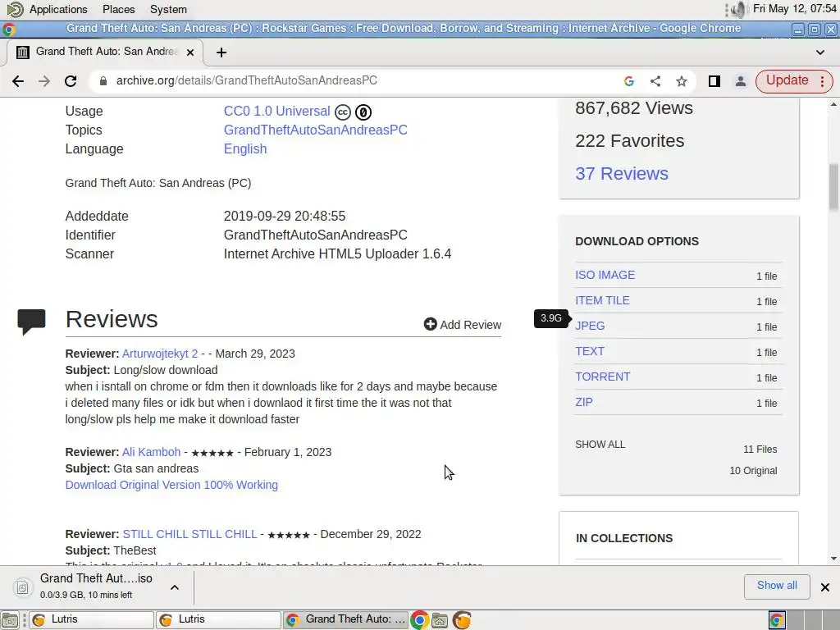
Task: Click 10 Original files text
Action: click(753, 470)
